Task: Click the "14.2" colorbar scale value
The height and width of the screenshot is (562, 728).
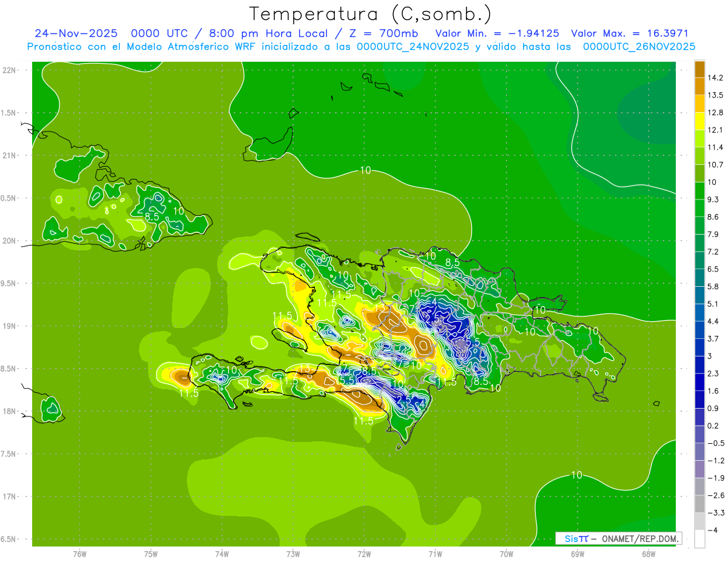Action: (716, 78)
